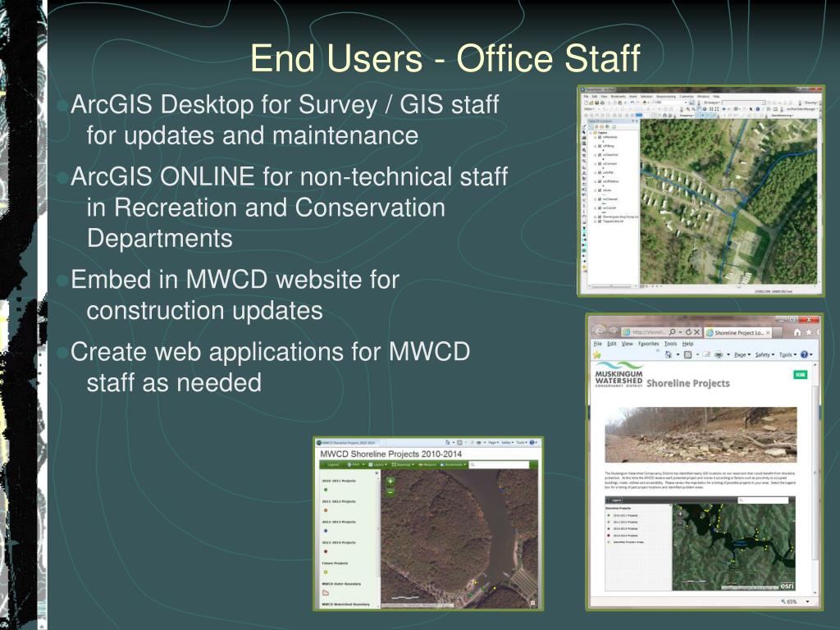840x630 pixels.
Task: Close the Shoreline Project Lo... tab
Action: click(x=768, y=333)
